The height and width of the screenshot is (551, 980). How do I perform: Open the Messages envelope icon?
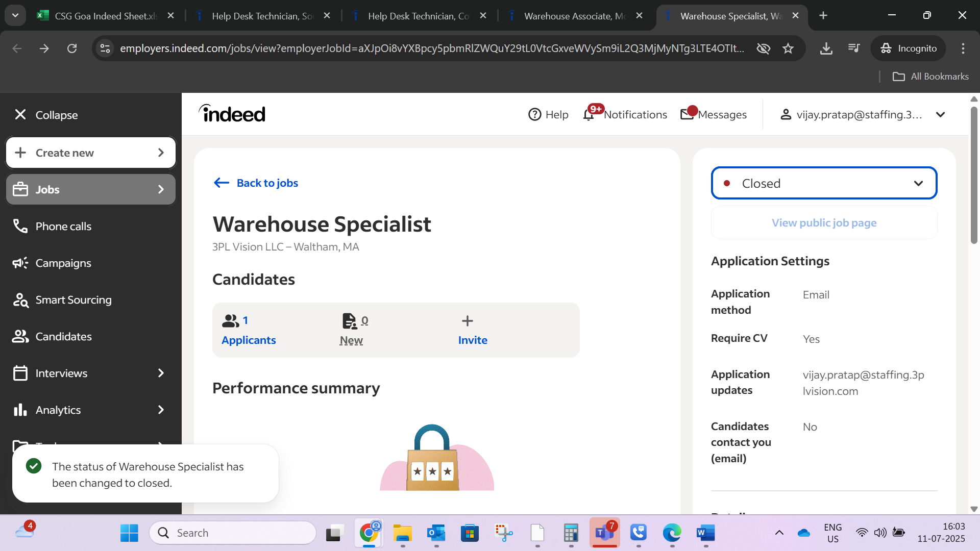click(x=687, y=114)
